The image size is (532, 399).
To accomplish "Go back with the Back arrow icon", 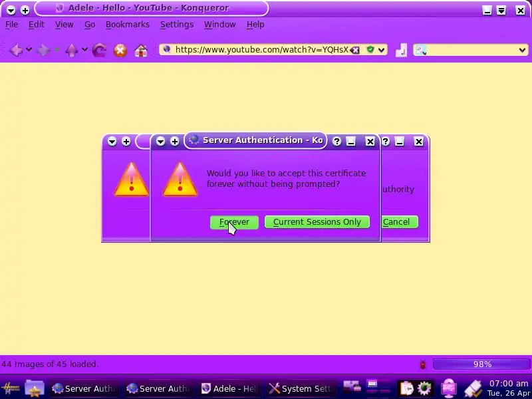I will click(x=15, y=51).
